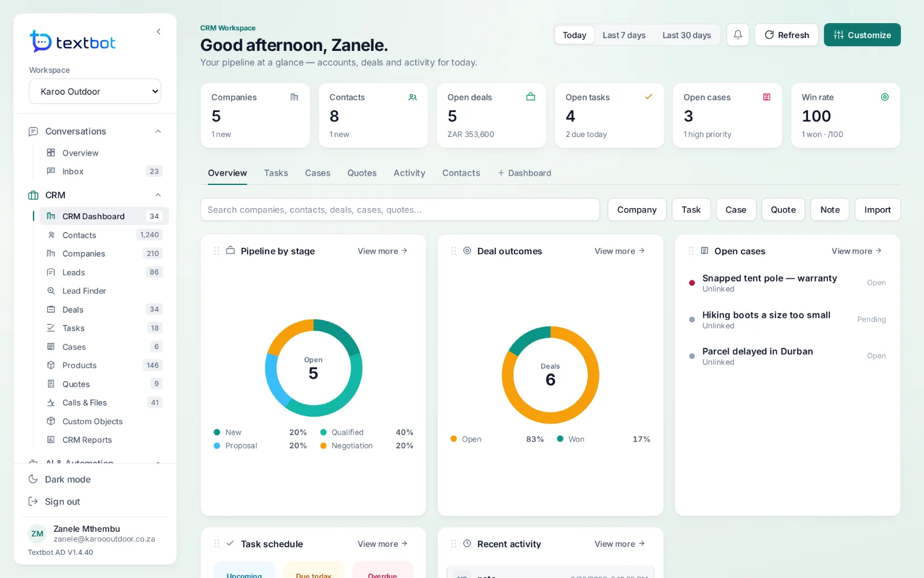Add a new Dashboard tab
The width and height of the screenshot is (924, 578).
(x=524, y=173)
